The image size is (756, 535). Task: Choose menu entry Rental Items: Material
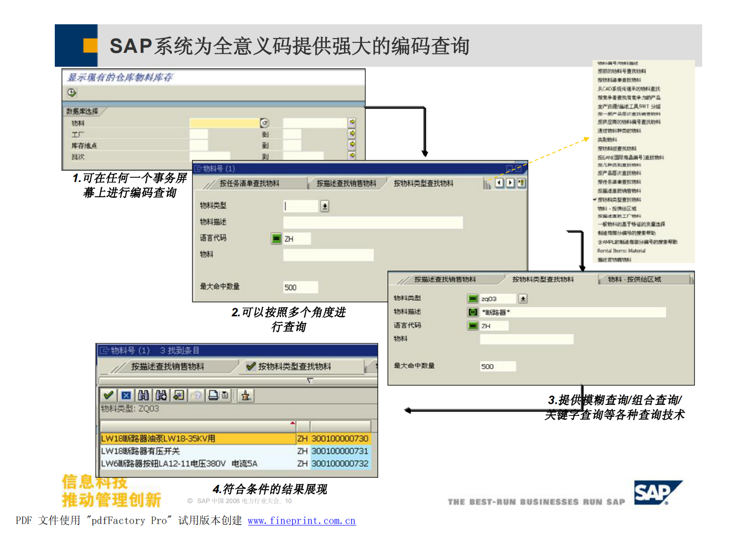tap(621, 251)
